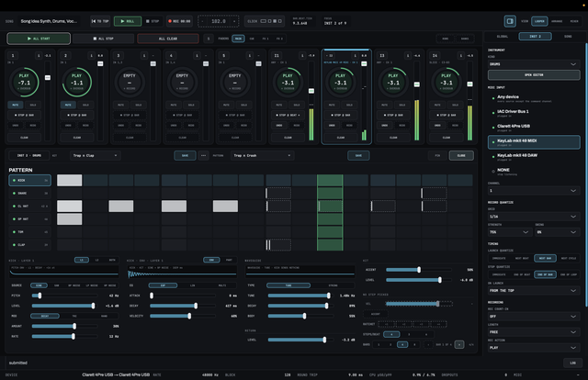Viewport: 588px width, 380px height.
Task: Toggle the first Op Hat step cell
Action: pos(70,219)
